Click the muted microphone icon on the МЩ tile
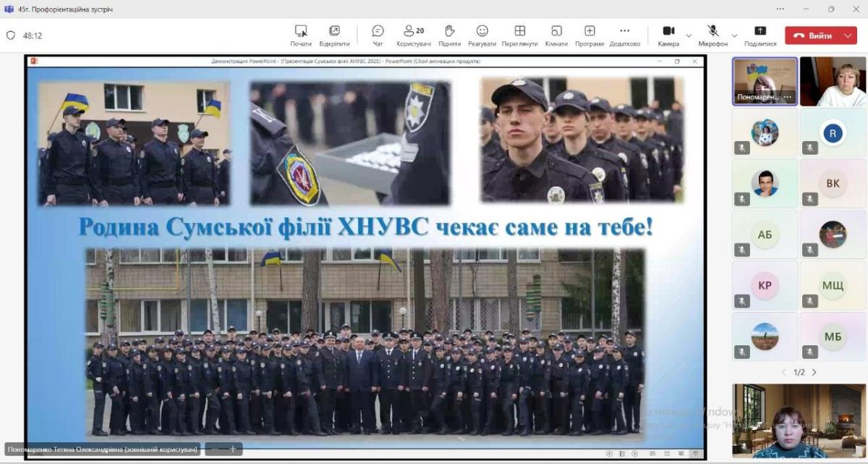Viewport: 868px width, 464px height. (x=810, y=300)
